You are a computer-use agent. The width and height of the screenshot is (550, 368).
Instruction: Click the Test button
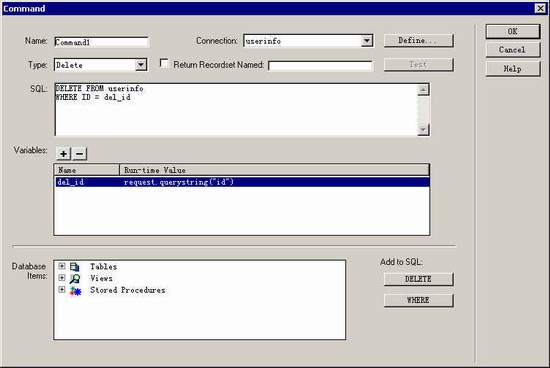coord(418,65)
